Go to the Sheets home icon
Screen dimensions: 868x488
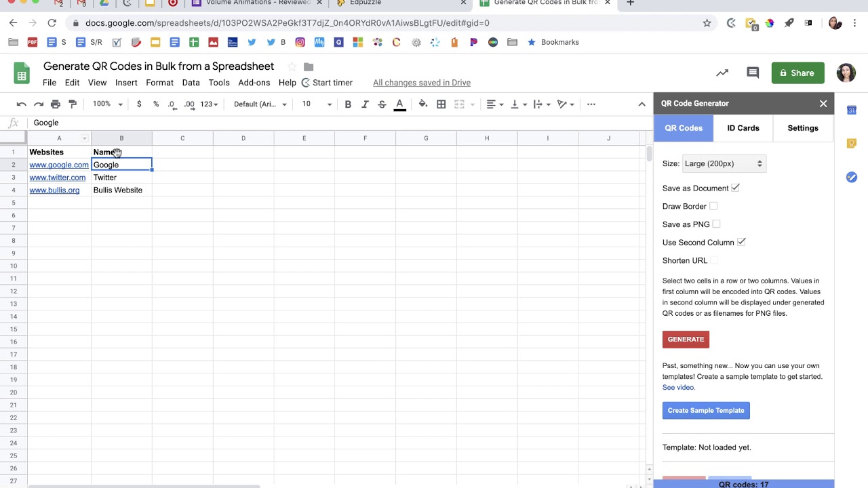[22, 73]
